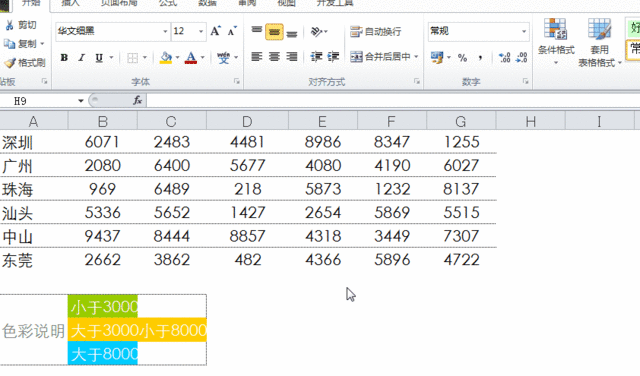Click Wrap Text (自动换行)
Screen dimensions: 640x376
[376, 31]
